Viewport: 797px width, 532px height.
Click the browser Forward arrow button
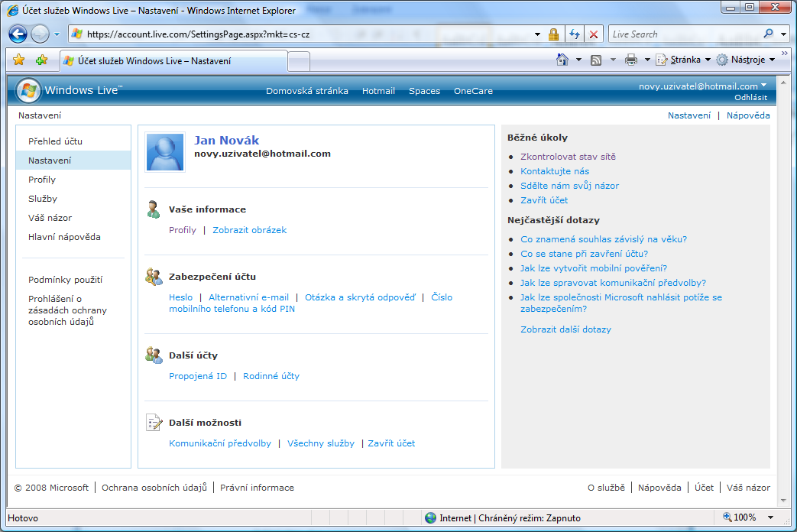40,34
